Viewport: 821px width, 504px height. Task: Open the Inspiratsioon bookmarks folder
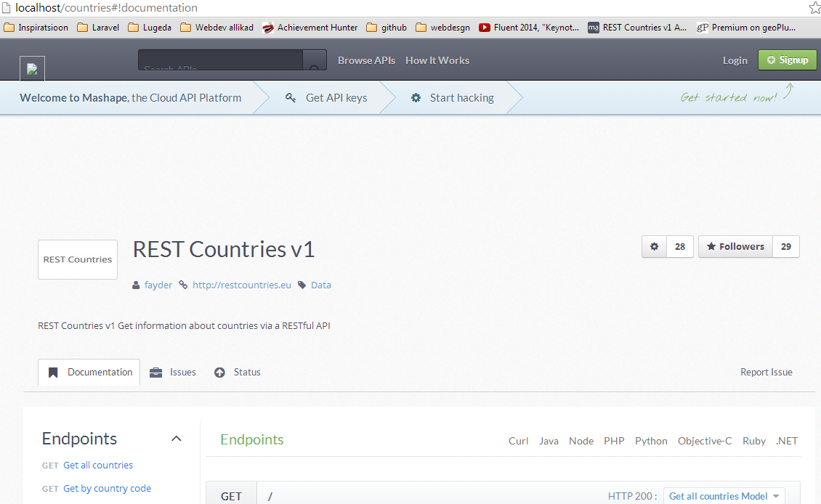36,27
